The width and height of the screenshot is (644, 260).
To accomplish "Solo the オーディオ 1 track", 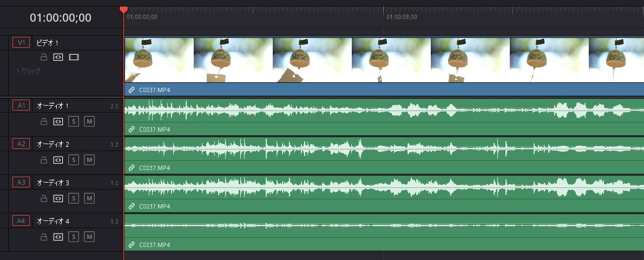I will (74, 121).
